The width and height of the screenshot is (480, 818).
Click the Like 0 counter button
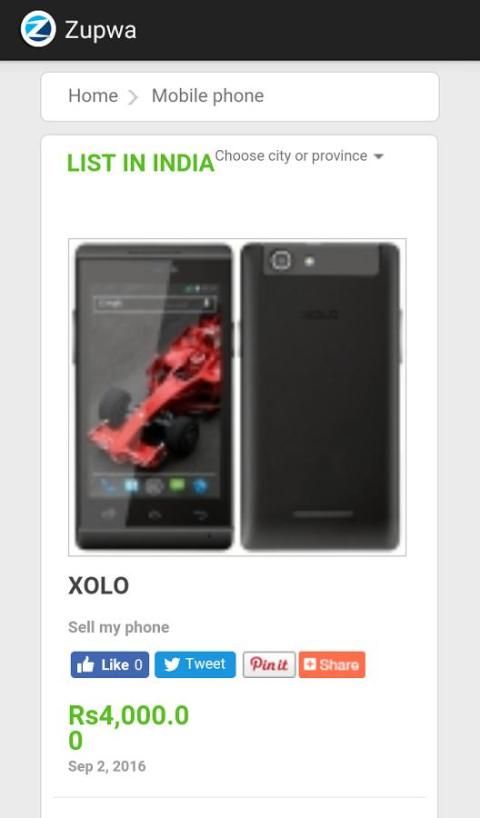click(x=110, y=665)
